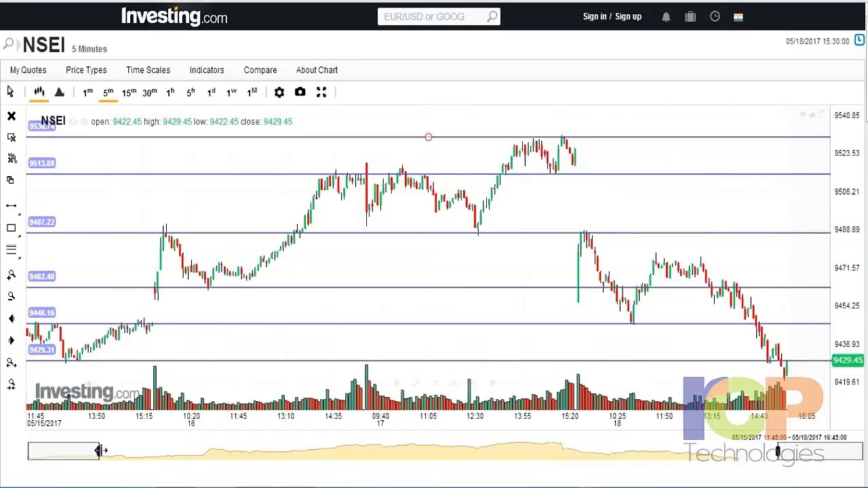Click the 9429.45 current price tag
868x488 pixels.
point(848,361)
